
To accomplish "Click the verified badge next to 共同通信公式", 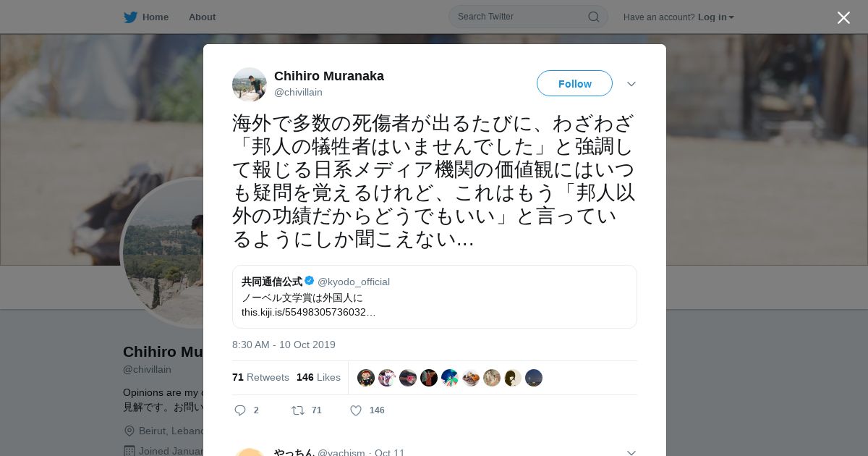I will click(310, 281).
